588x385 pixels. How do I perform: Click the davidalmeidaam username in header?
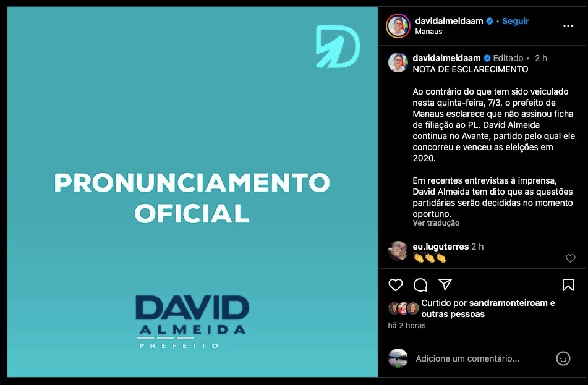(x=449, y=21)
